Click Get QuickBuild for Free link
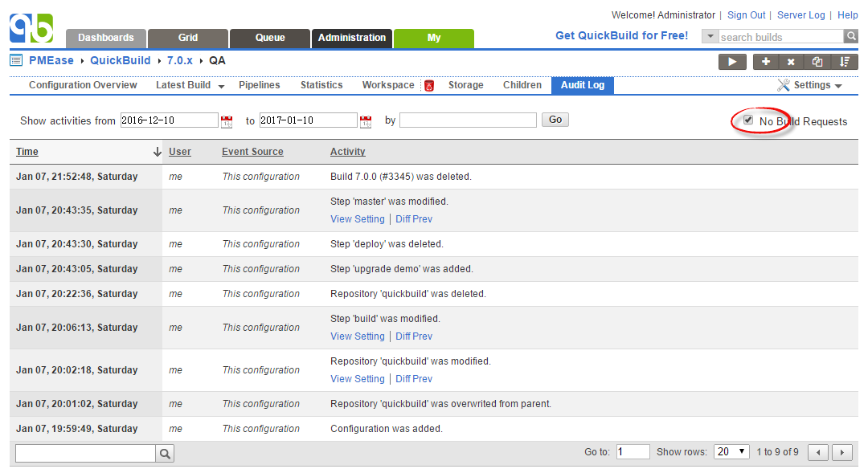 coord(621,36)
